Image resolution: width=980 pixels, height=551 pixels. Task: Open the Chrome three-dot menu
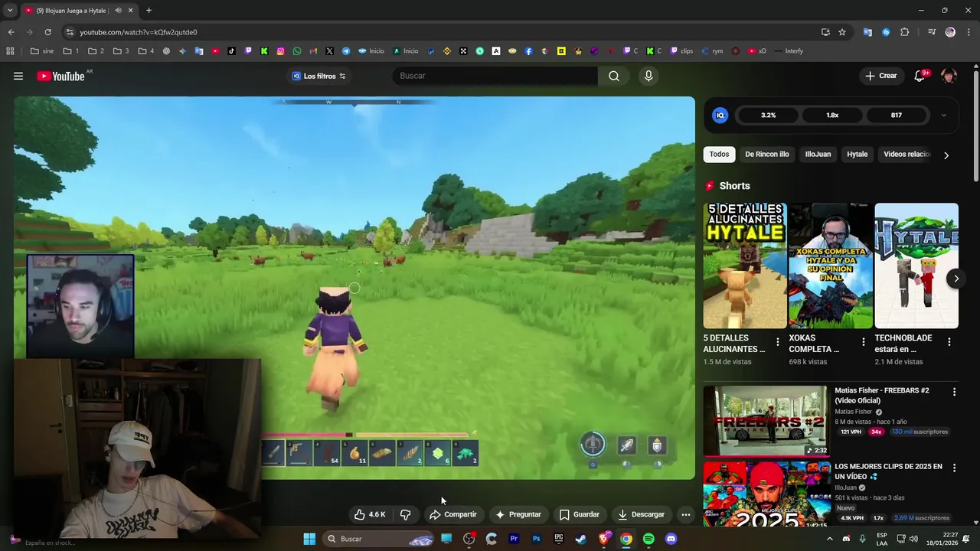969,32
